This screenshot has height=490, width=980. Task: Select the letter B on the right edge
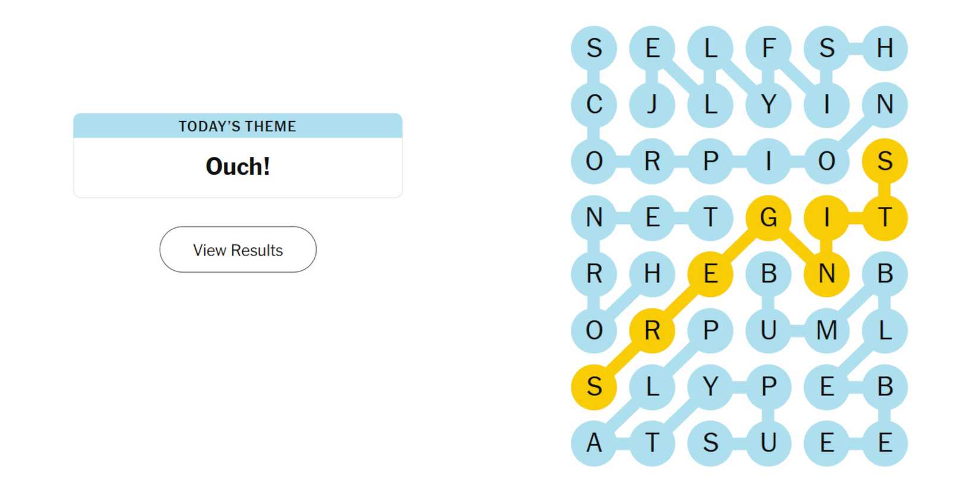click(885, 273)
